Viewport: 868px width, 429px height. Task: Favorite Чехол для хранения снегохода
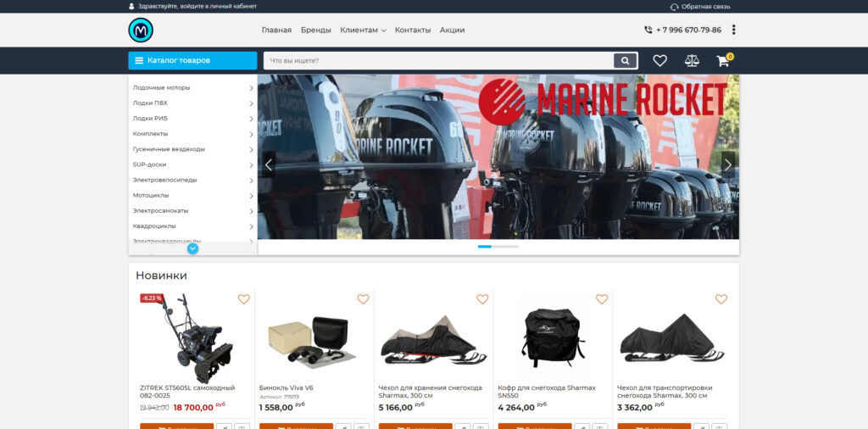tap(482, 299)
